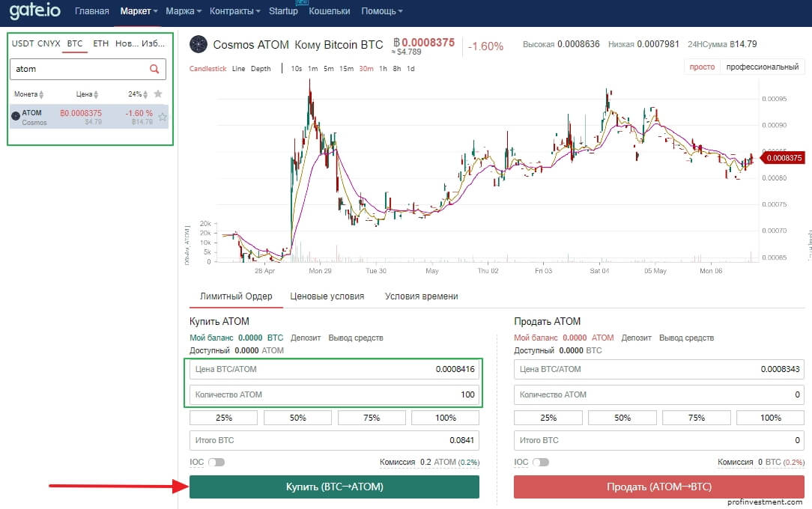
Task: Set chart interval to 30m
Action: coord(366,68)
